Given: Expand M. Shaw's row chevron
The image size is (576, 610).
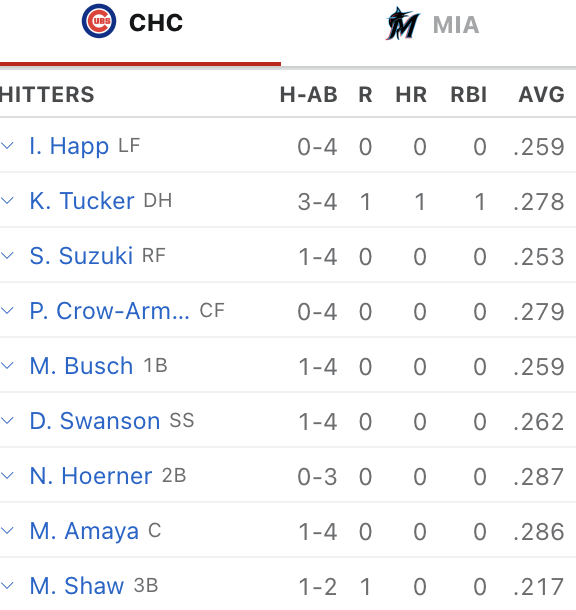Looking at the screenshot, I should click(7, 585).
